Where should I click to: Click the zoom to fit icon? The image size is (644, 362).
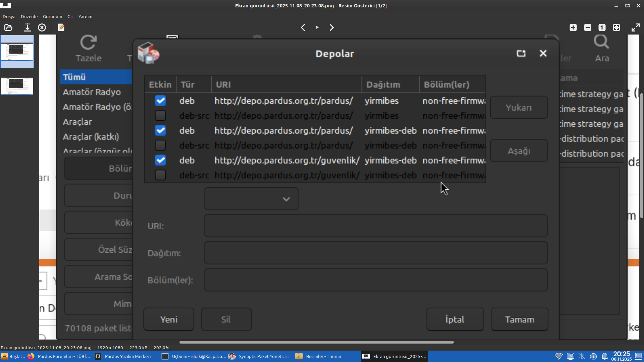(x=616, y=27)
